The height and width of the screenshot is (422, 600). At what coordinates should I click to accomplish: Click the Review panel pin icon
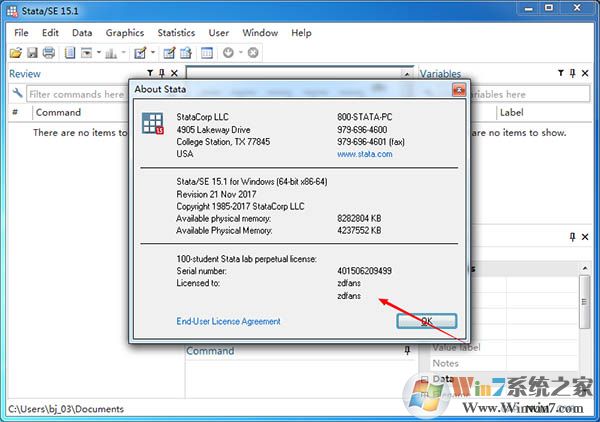(162, 73)
